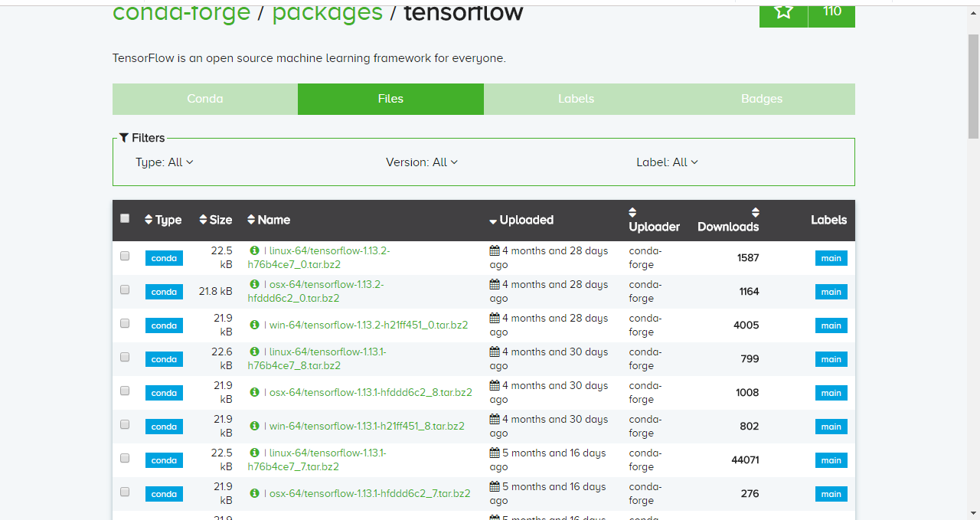Sort table by Type column arrows
980x520 pixels.
point(149,220)
